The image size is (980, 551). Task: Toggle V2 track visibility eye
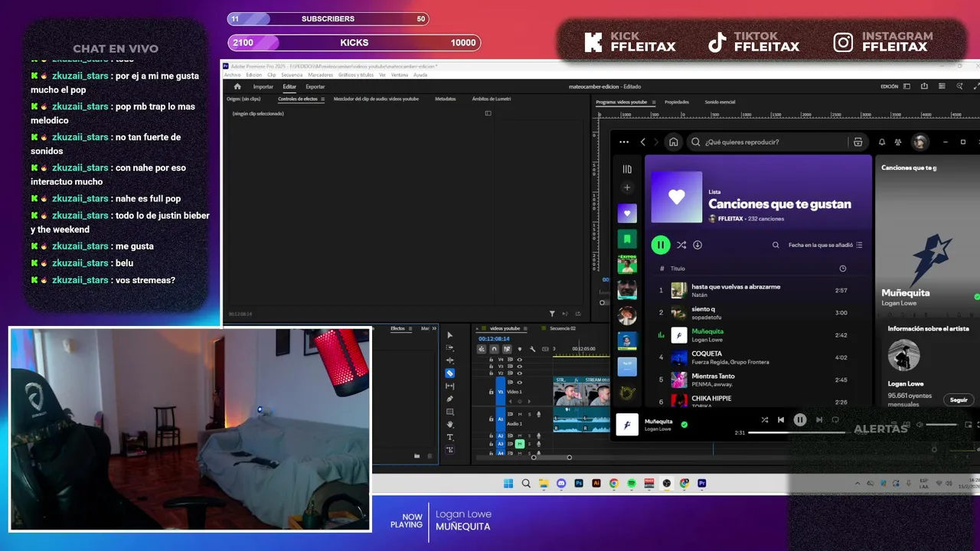point(519,373)
